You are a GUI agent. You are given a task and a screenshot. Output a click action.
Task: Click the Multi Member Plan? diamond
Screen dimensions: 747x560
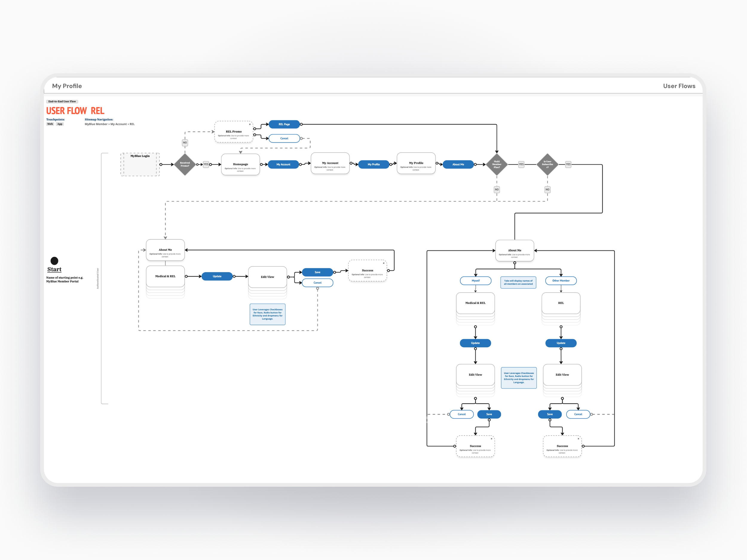(x=496, y=164)
